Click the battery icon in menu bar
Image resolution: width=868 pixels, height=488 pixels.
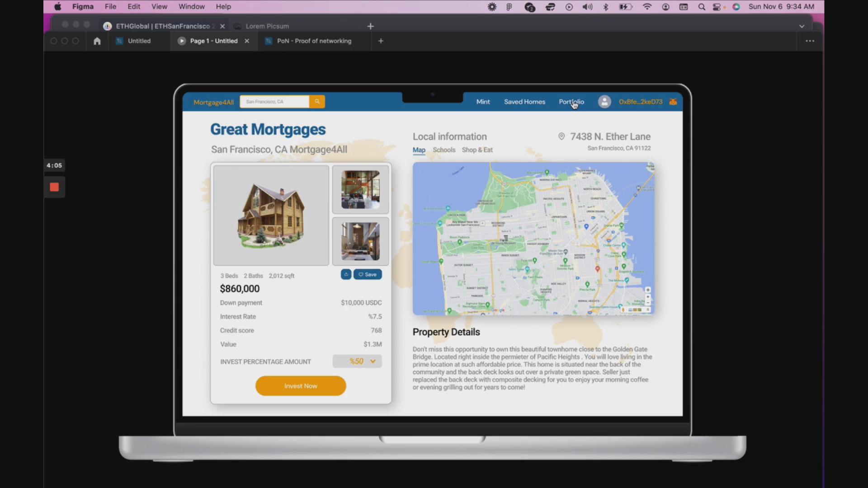tap(626, 7)
